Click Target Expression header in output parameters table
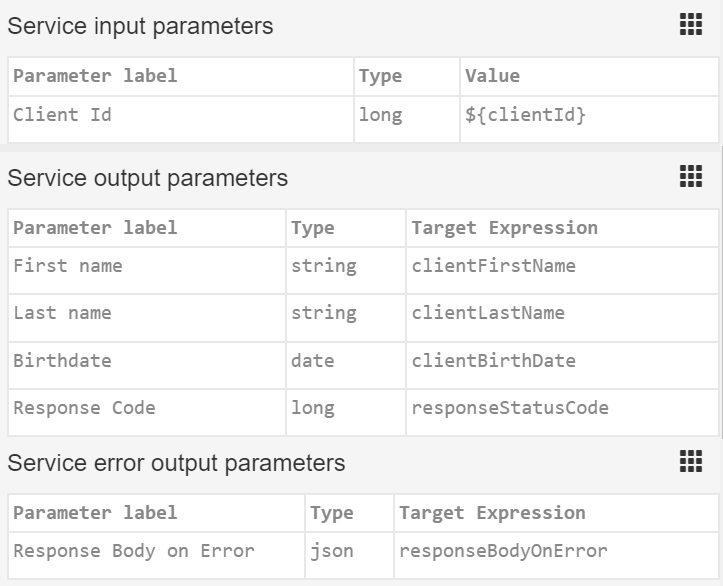The width and height of the screenshot is (723, 586). 504,228
